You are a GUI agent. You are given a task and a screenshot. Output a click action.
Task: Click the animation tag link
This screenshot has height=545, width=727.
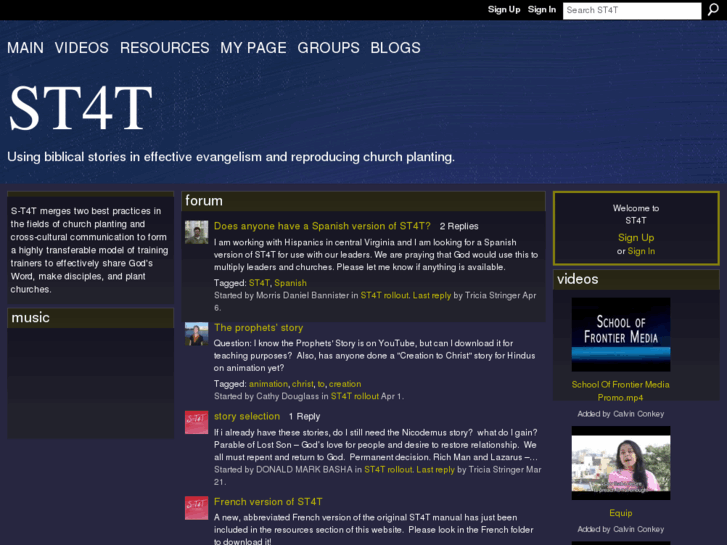pyautogui.click(x=268, y=384)
